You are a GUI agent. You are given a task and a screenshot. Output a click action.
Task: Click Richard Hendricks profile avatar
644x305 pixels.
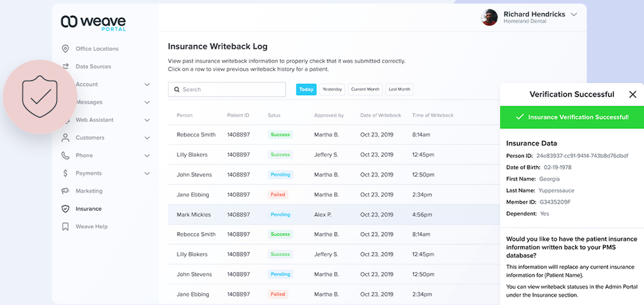pyautogui.click(x=489, y=17)
